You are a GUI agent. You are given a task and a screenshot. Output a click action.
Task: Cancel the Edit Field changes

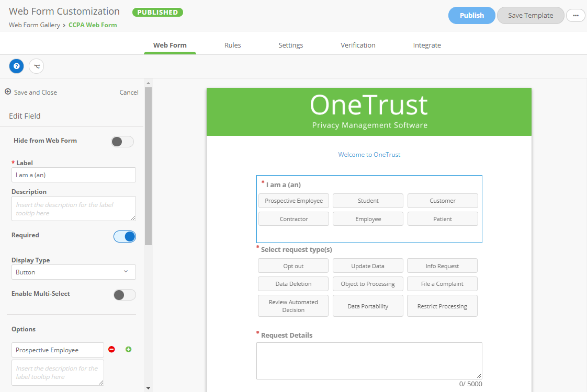(x=129, y=92)
